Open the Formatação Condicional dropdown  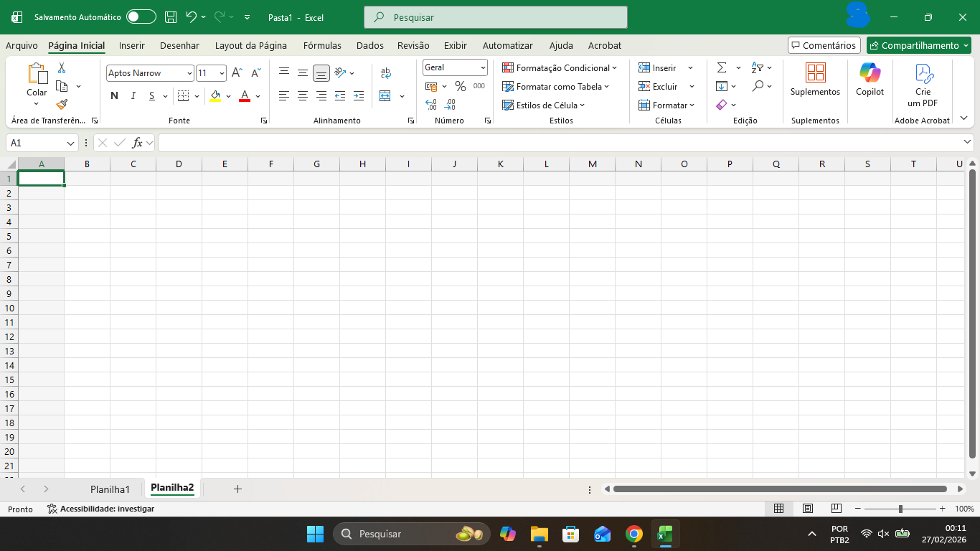560,67
